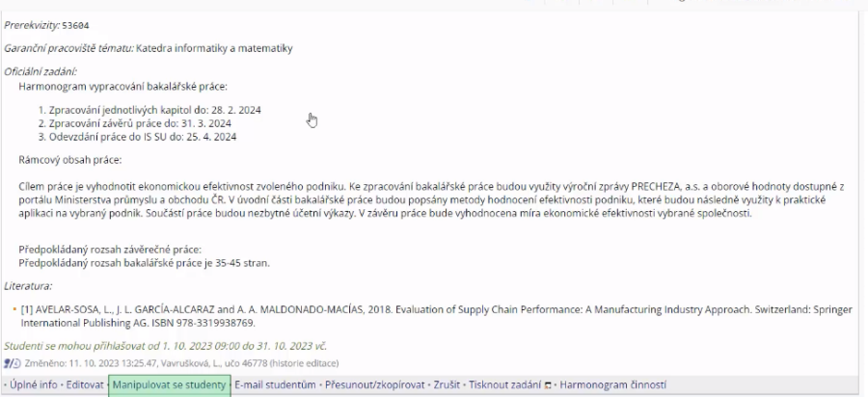Click the Katedra informatiky a matematiky text

pyautogui.click(x=214, y=48)
